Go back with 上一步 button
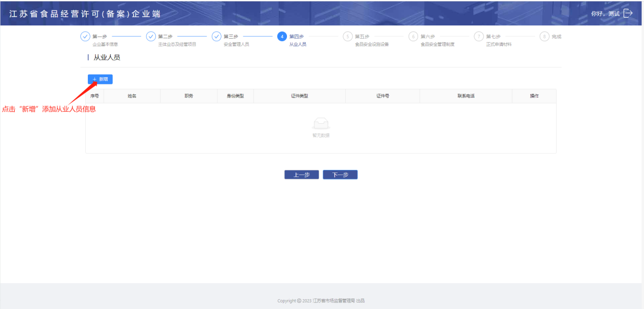Screen dimensions: 644x309 pyautogui.click(x=301, y=175)
